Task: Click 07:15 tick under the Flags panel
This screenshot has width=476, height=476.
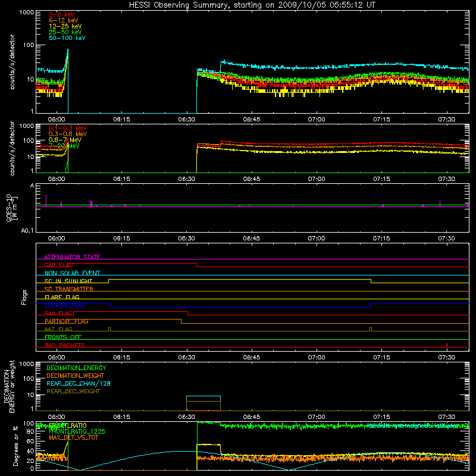Action: click(x=381, y=358)
